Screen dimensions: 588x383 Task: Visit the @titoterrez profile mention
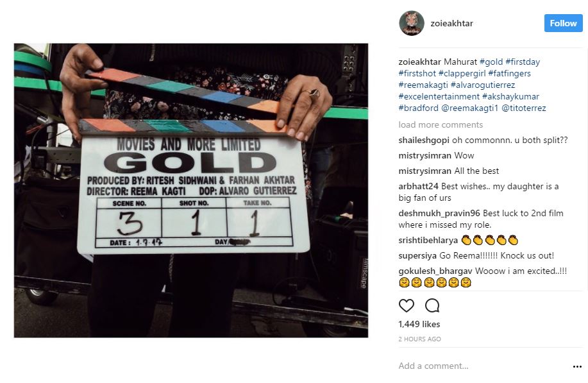click(523, 108)
